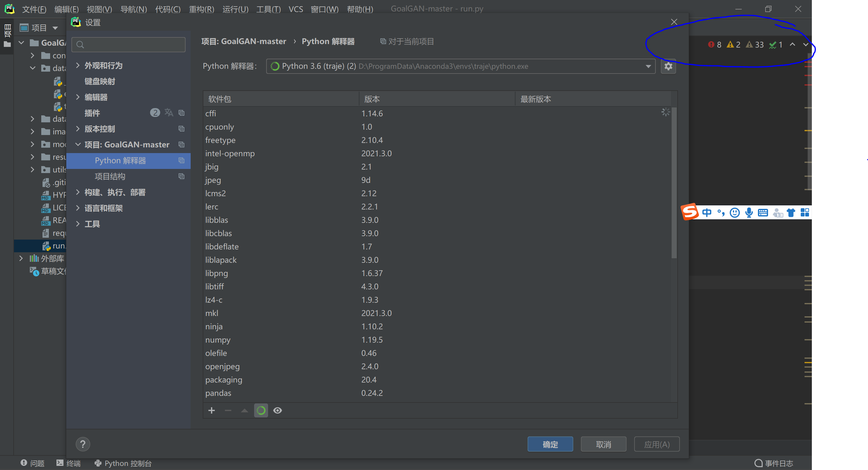
Task: Toggle show early releases eye icon
Action: 277,410
